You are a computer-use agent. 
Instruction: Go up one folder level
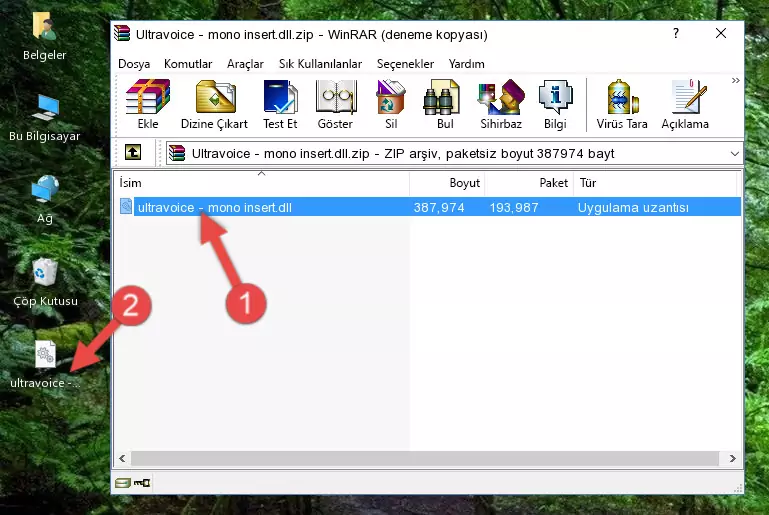pos(133,153)
